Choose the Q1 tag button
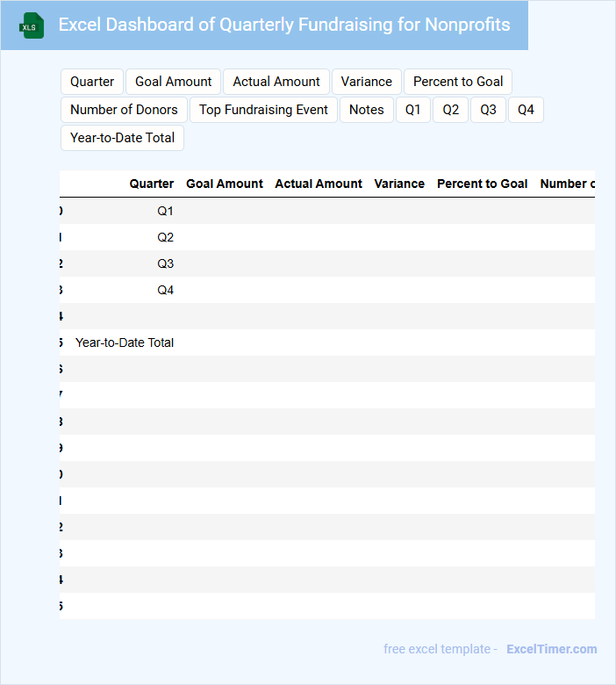This screenshot has width=616, height=685. 413,110
